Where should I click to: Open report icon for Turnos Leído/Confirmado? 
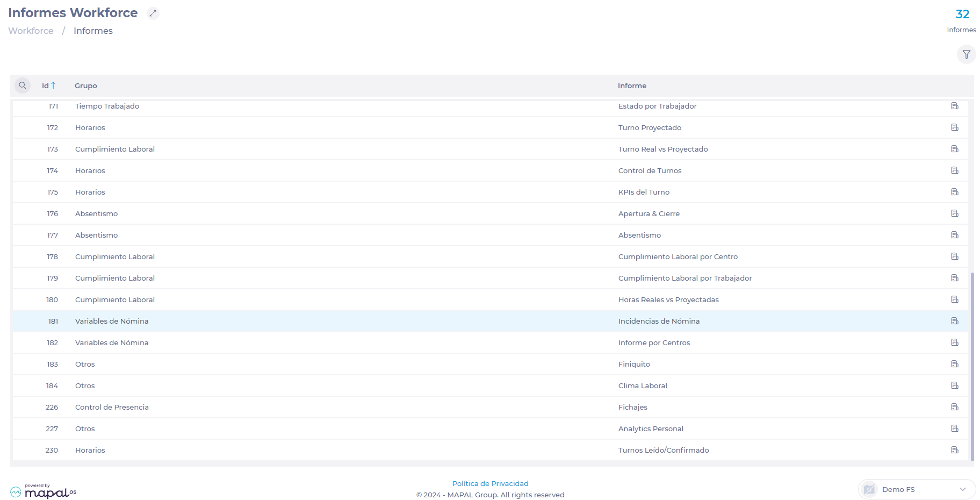(x=954, y=450)
